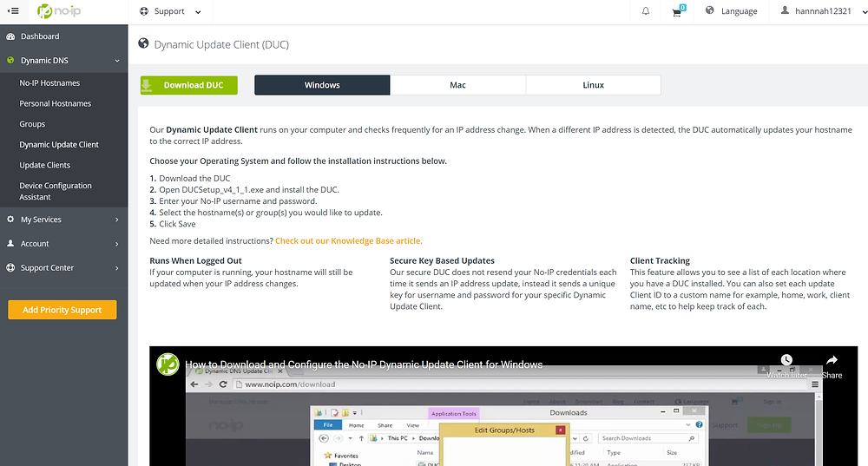Click the Account person icon in the sidebar
The height and width of the screenshot is (466, 868).
pos(10,244)
